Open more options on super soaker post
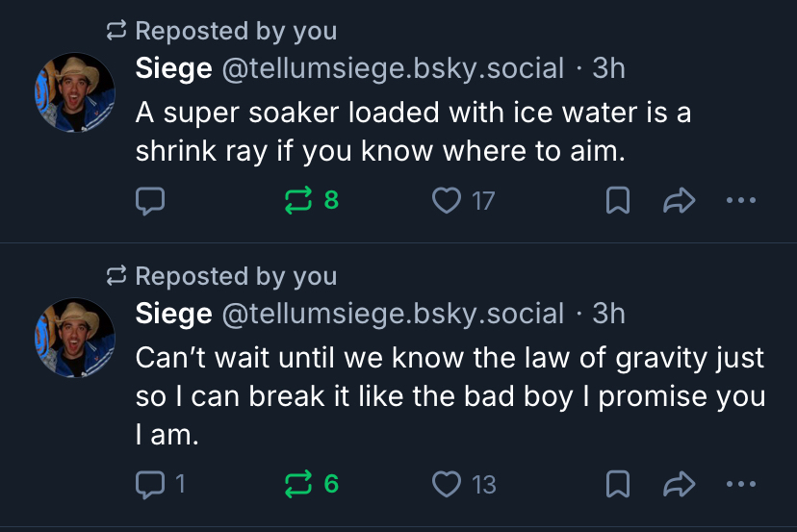This screenshot has width=797, height=532. [x=741, y=200]
